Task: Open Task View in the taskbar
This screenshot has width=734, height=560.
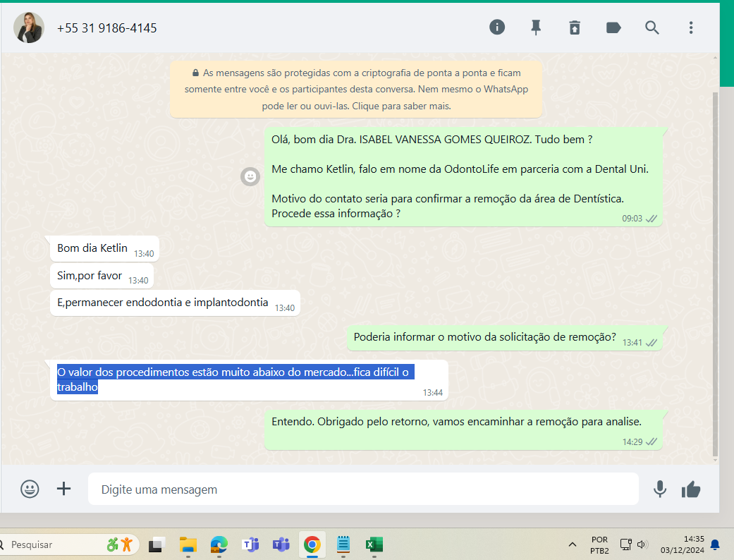Action: pyautogui.click(x=157, y=544)
